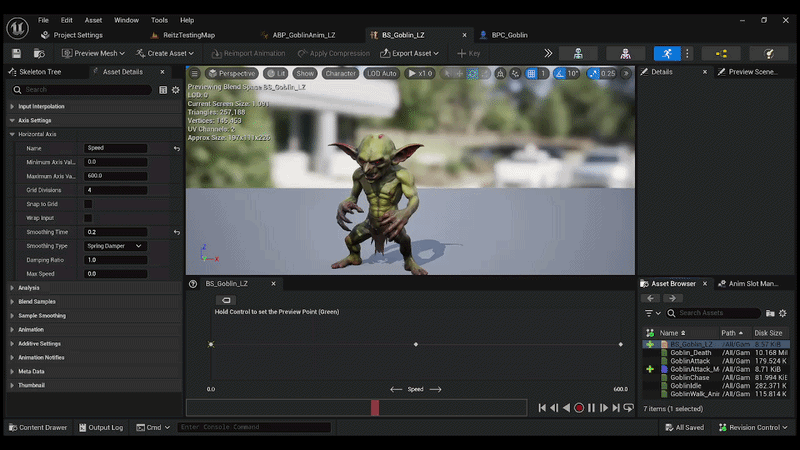Select the translate gizmo tool in viewport
The image size is (800, 450).
point(460,73)
